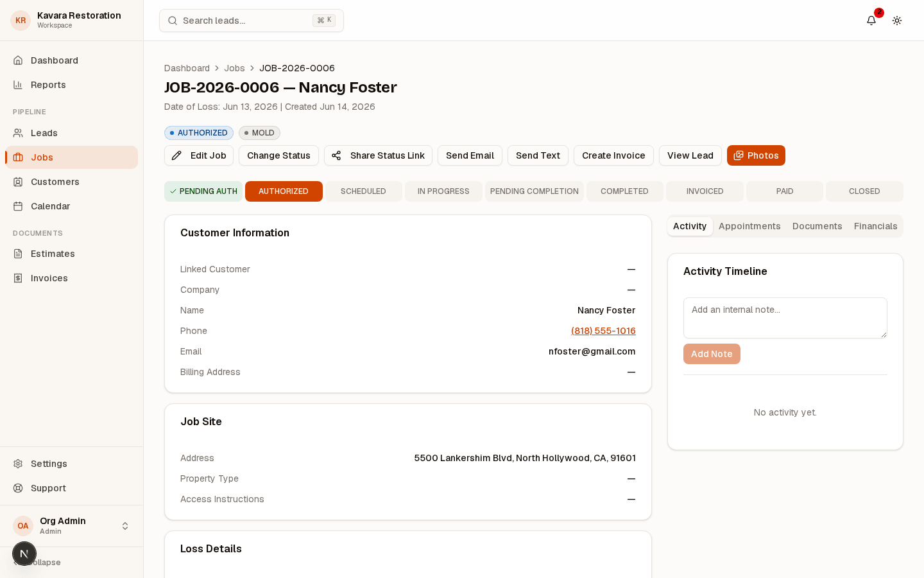Click the Share Status Link button
Viewport: 924px width, 578px height.
coord(378,155)
